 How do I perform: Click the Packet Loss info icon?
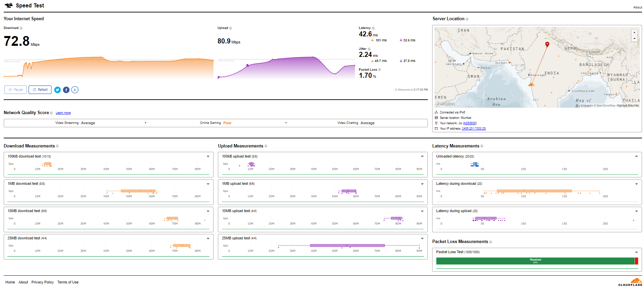coord(380,70)
